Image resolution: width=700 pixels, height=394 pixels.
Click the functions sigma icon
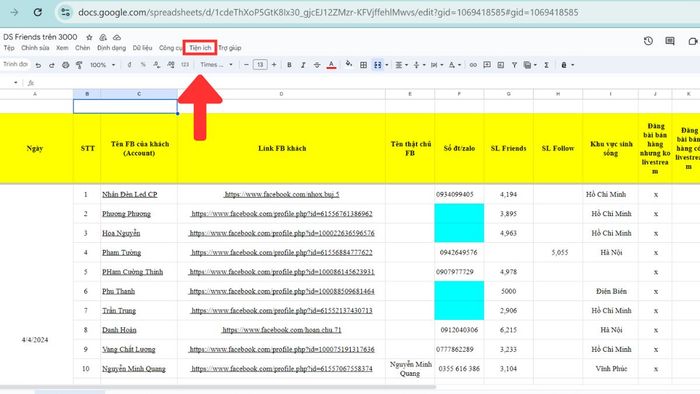[546, 65]
